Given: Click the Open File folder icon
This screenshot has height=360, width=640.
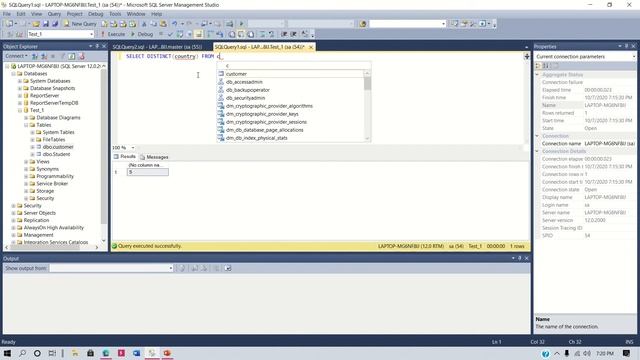Looking at the screenshot, I should click(36, 24).
